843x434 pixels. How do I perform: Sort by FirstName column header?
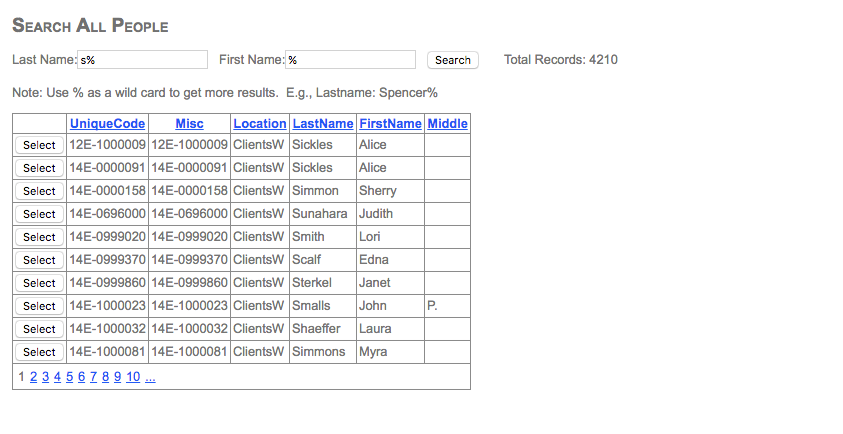(390, 124)
